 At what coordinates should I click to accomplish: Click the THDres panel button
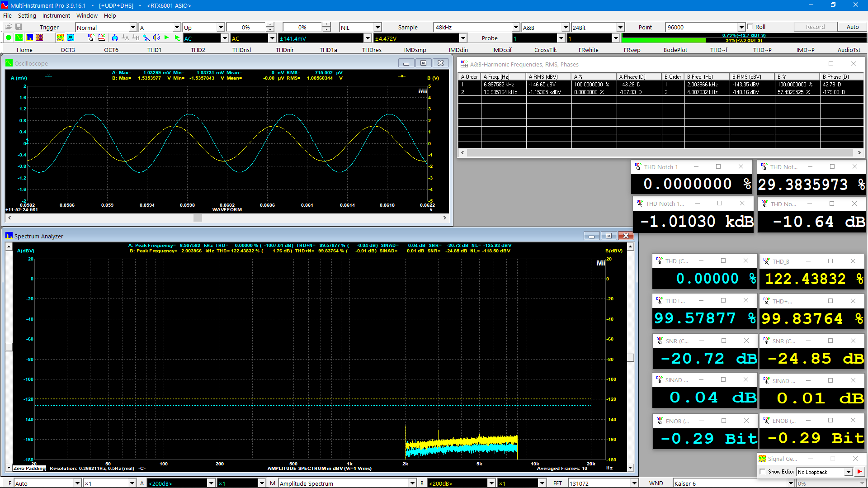click(x=372, y=50)
